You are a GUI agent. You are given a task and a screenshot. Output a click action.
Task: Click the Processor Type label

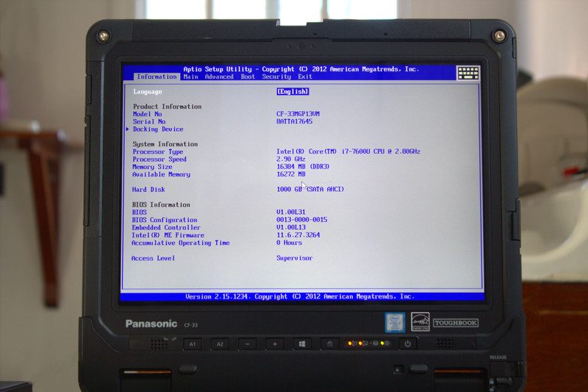(x=158, y=152)
